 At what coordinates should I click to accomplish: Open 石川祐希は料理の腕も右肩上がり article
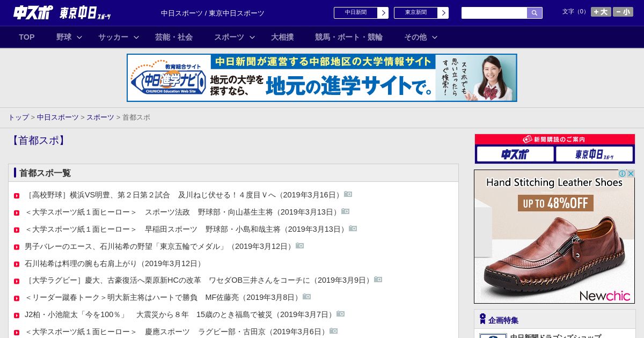[x=115, y=263]
